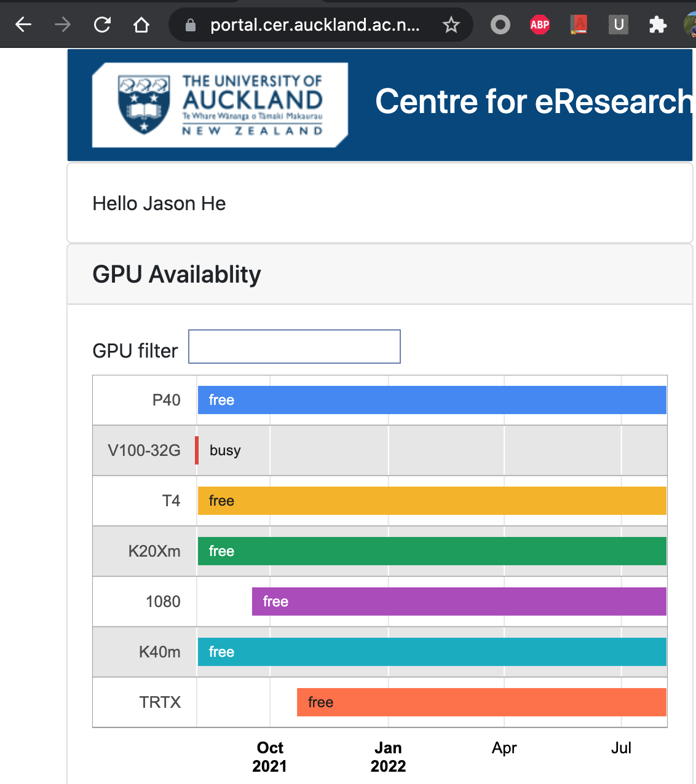Screen dimensions: 696x784
Task: Click the browser forward arrow
Action: click(63, 25)
